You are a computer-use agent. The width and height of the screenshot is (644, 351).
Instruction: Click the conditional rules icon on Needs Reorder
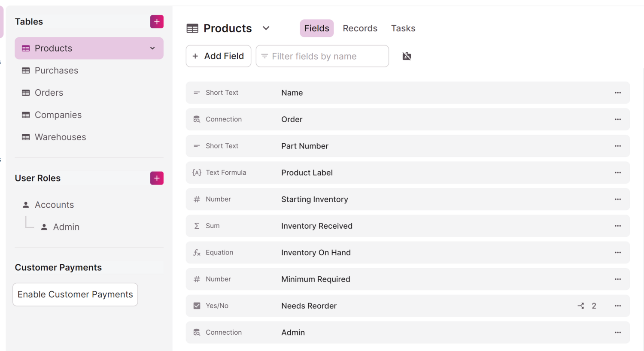click(581, 306)
